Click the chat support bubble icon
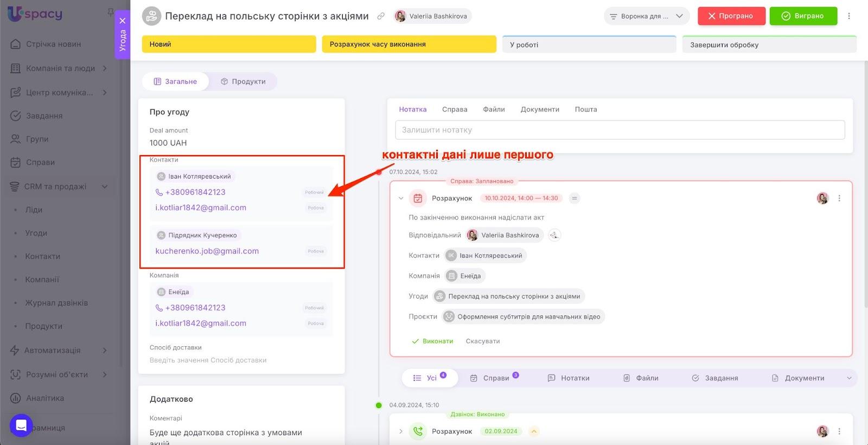868x445 pixels. click(21, 425)
